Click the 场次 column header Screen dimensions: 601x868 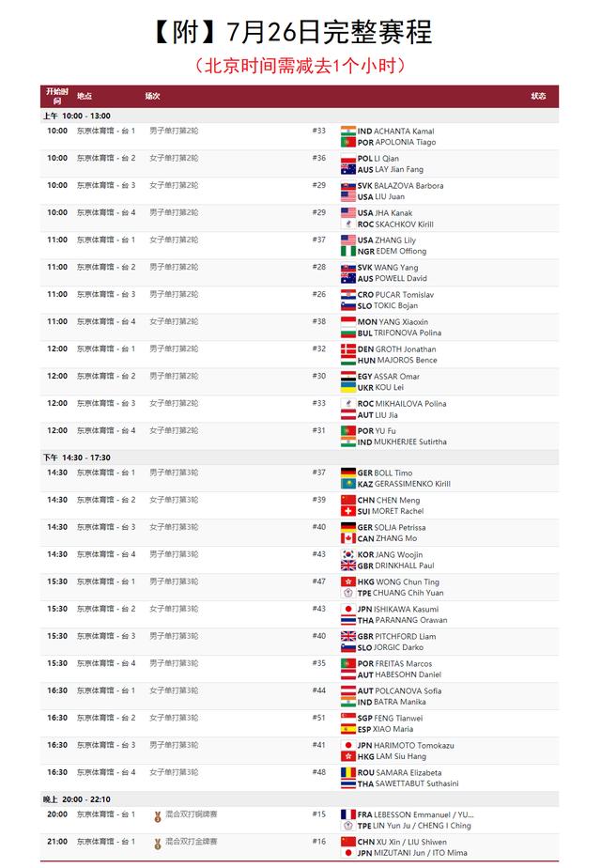pyautogui.click(x=152, y=96)
